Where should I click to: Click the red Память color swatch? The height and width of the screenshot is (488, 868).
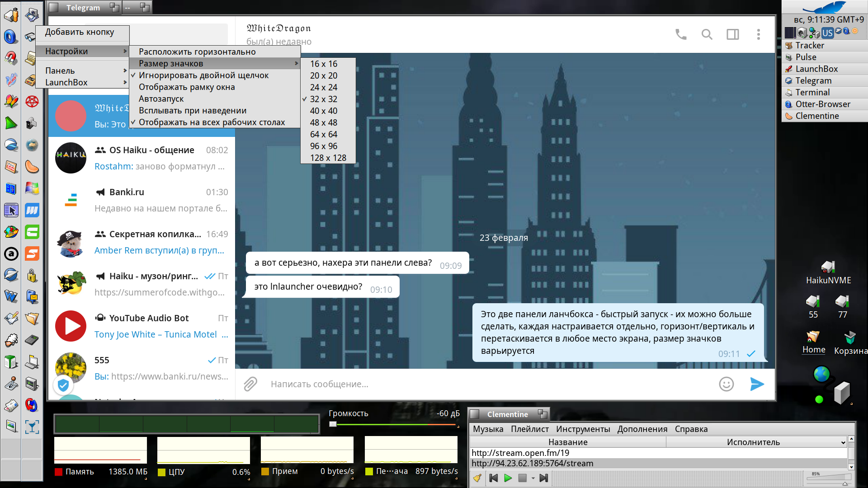(58, 472)
